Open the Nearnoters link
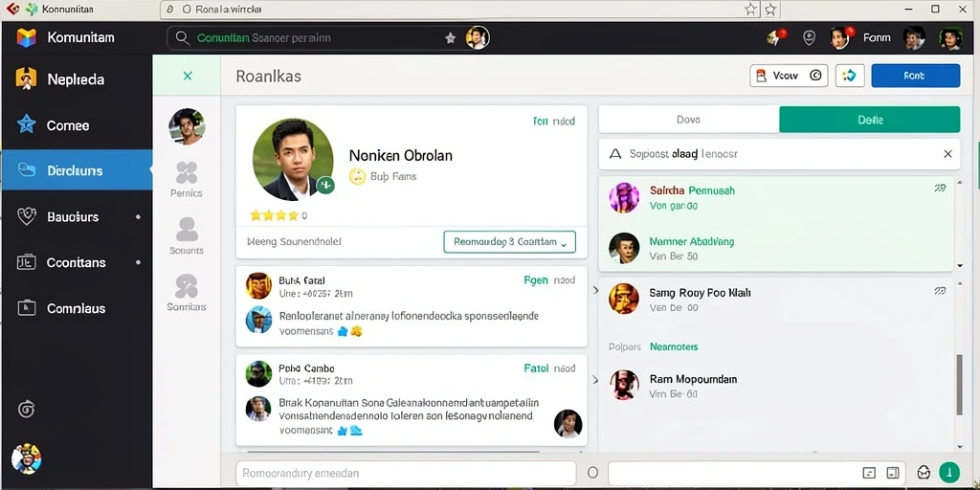Screen dimensions: 980x490 (x=674, y=346)
